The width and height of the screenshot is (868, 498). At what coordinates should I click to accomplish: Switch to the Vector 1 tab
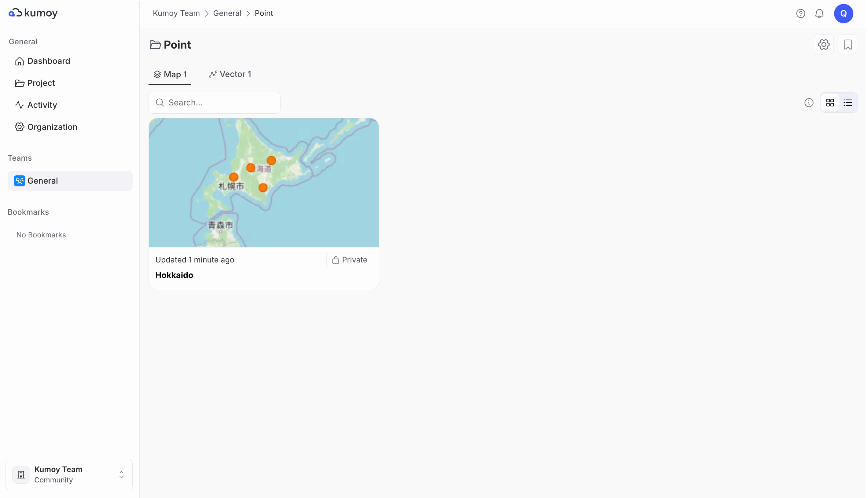click(230, 74)
